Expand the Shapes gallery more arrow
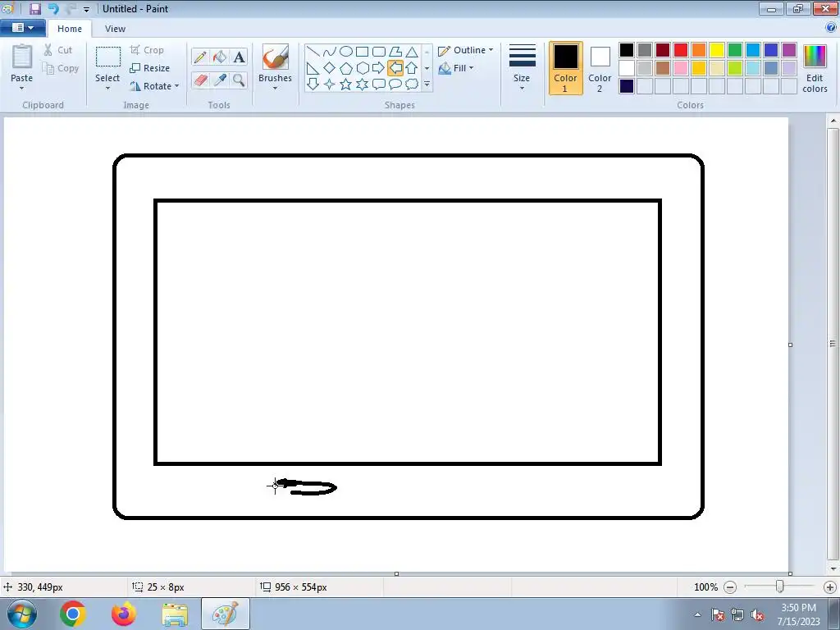Viewport: 840px width, 630px height. (x=427, y=84)
